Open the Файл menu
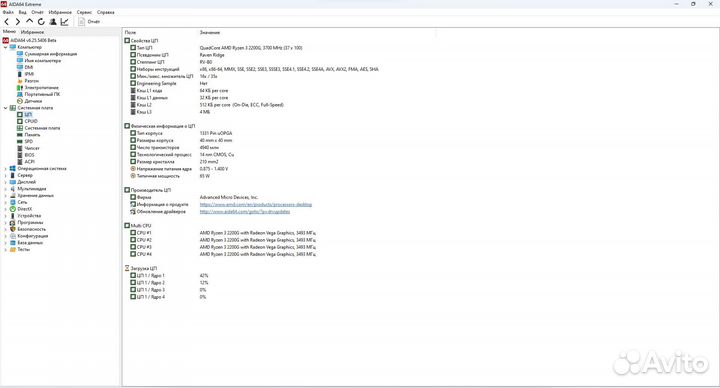The width and height of the screenshot is (720, 388). 8,12
